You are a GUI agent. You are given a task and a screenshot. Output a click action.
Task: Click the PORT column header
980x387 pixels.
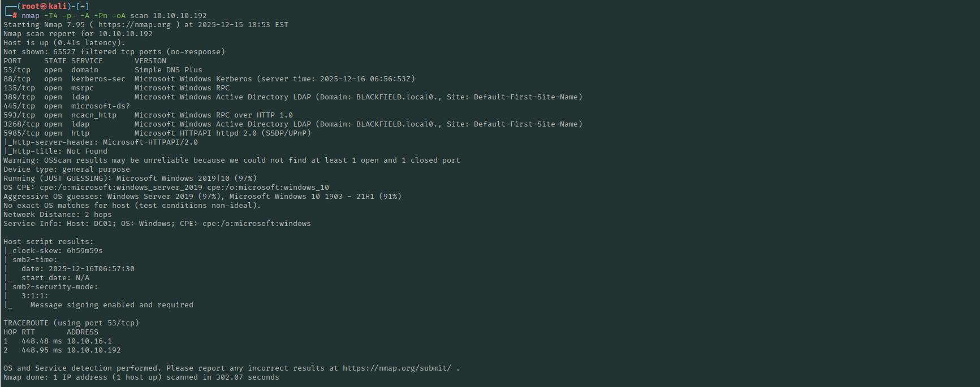(x=12, y=61)
